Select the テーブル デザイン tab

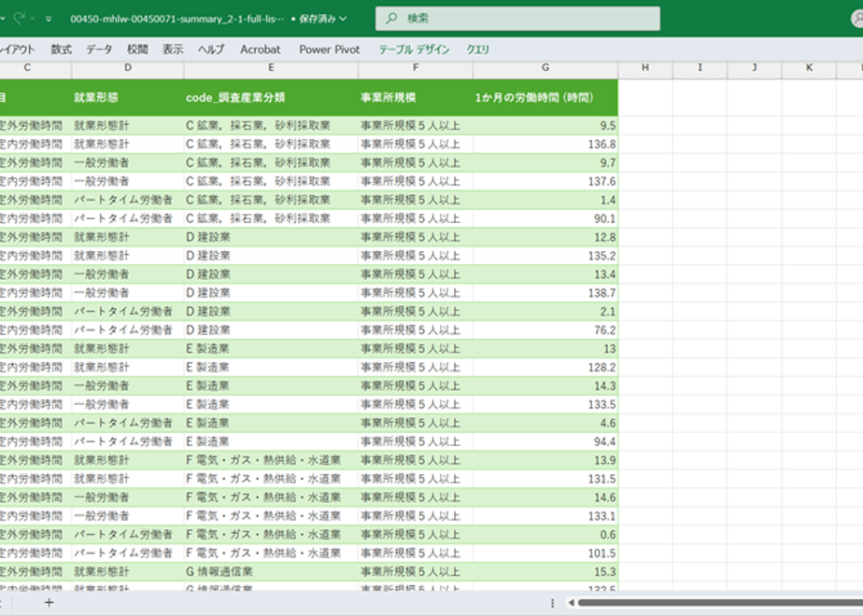click(414, 49)
